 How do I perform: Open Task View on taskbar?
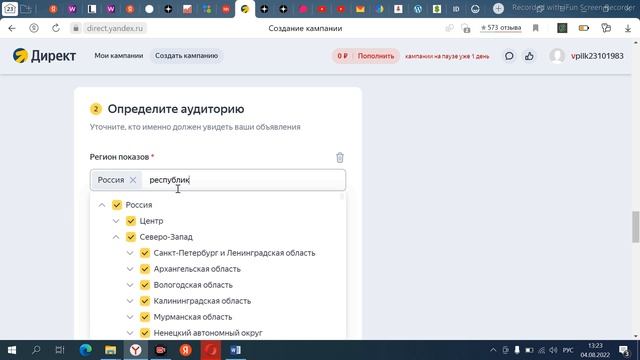point(60,350)
